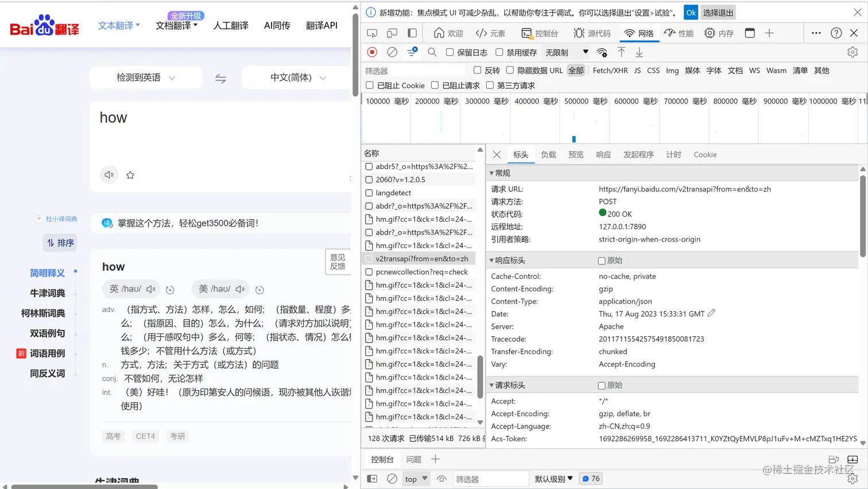Edit the Date response header pencil

click(712, 313)
